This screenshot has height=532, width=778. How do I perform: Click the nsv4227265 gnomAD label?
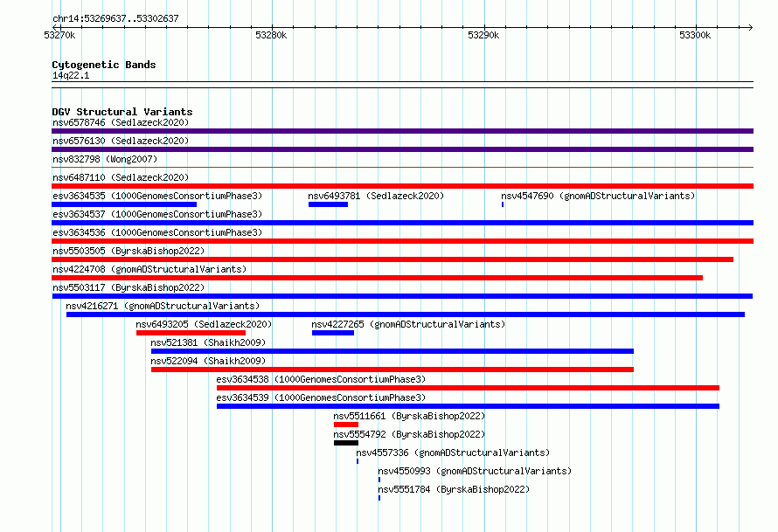(408, 324)
